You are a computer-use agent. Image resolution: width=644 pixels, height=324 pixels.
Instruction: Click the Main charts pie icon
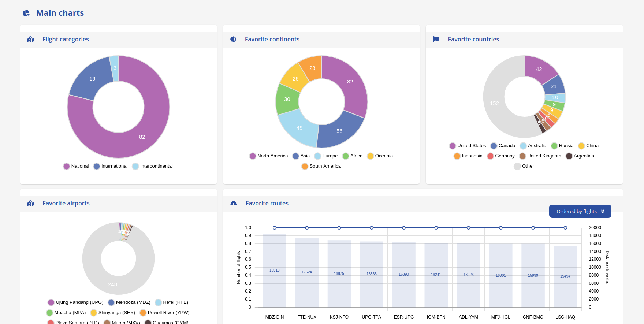point(26,13)
